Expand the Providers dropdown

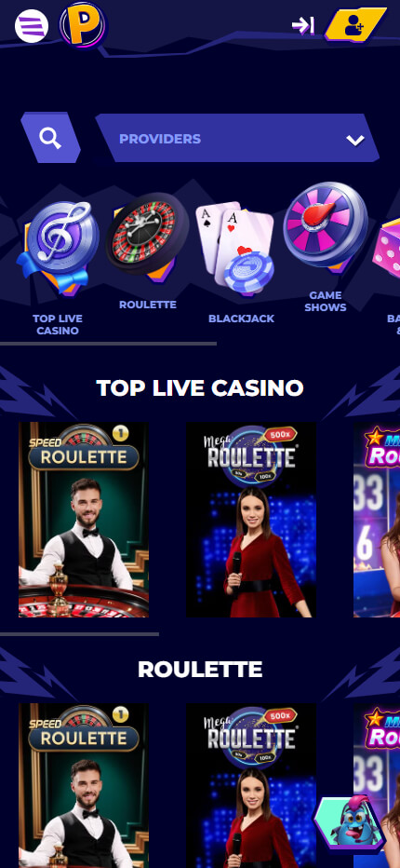[237, 138]
